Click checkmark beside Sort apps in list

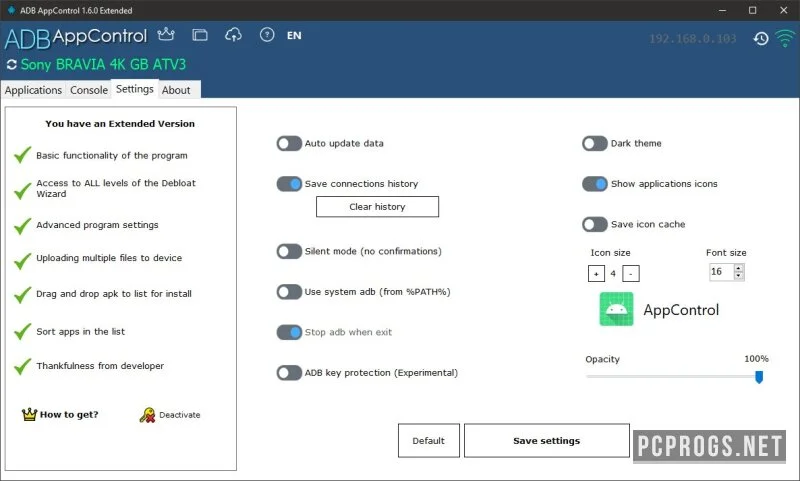click(x=22, y=331)
